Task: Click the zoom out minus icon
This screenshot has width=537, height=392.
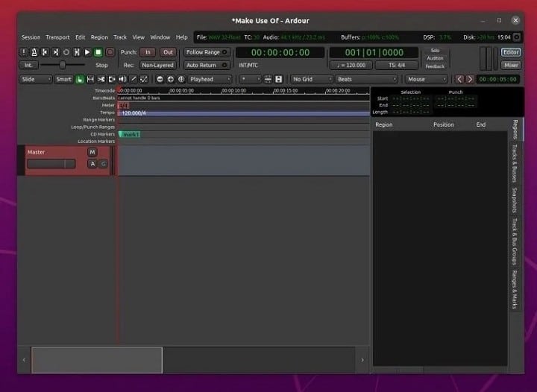Action: coord(160,79)
